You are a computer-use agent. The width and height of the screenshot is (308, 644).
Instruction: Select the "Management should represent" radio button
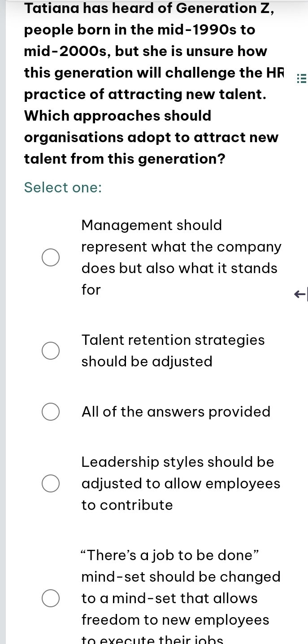tap(50, 257)
